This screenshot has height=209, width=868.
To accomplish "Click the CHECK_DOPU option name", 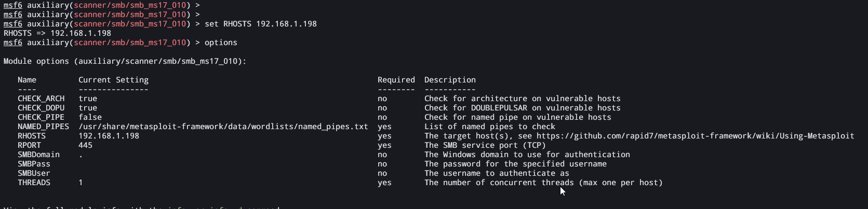I will tap(41, 108).
